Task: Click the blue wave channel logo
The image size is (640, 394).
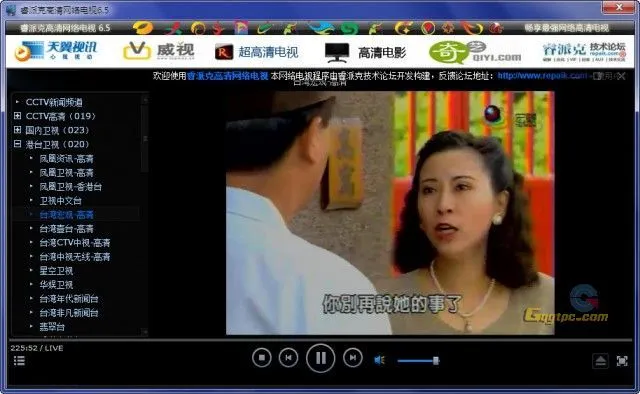Action: point(321,28)
